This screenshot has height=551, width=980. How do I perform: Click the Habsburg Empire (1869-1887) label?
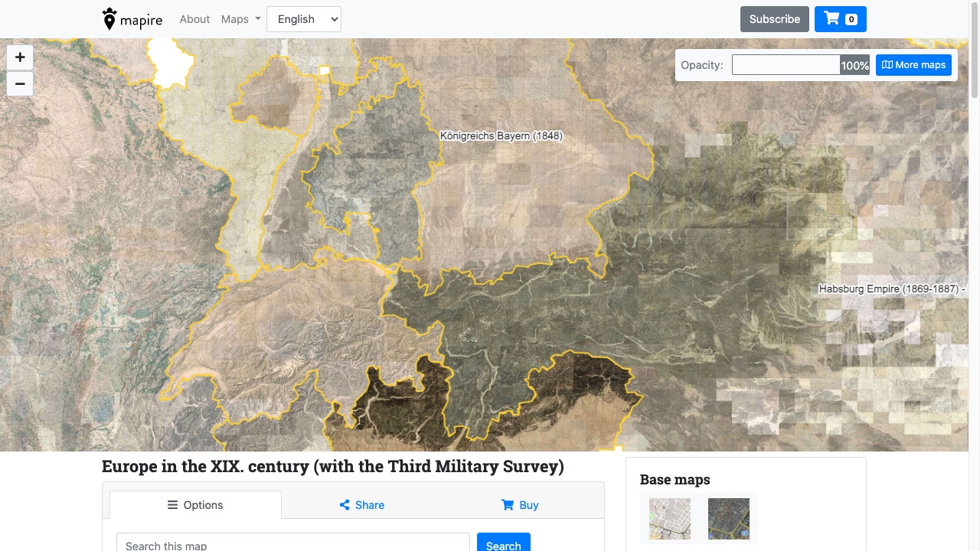pos(890,289)
